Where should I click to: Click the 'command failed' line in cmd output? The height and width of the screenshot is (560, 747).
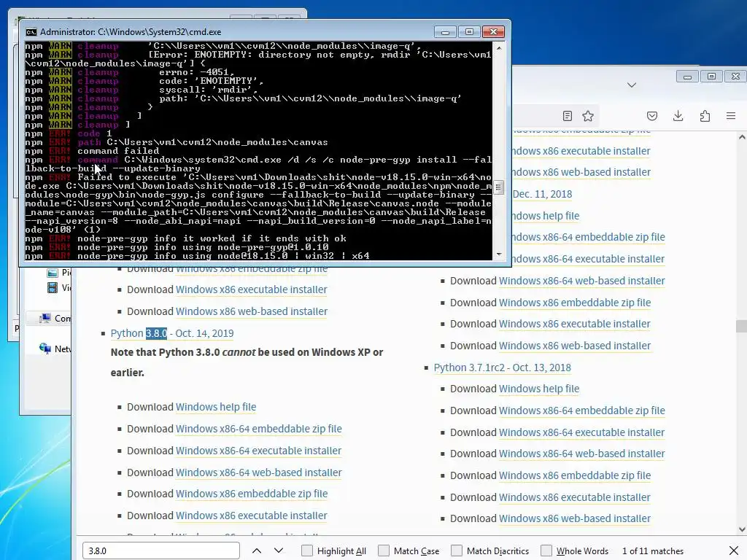point(118,151)
